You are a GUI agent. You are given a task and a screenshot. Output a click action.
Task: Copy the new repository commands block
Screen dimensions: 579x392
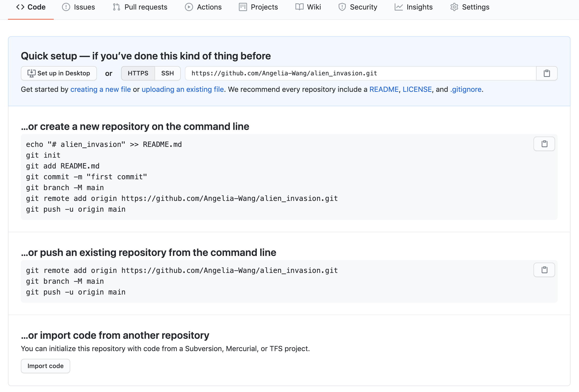pos(544,144)
